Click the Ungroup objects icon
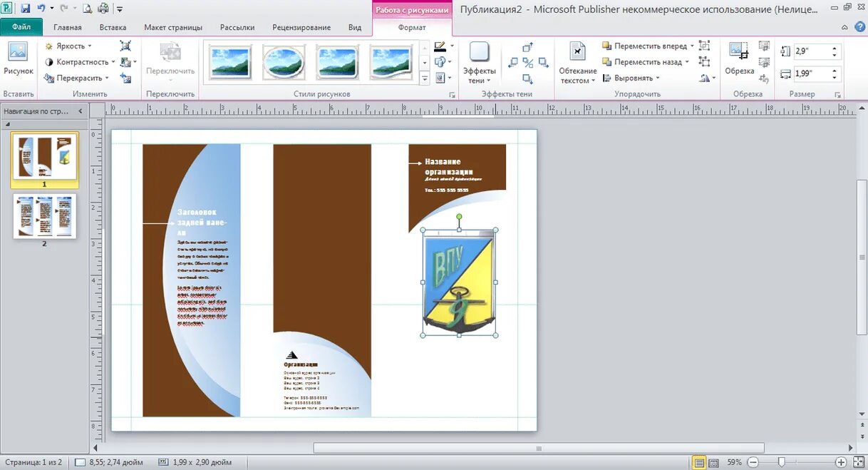This screenshot has height=470, width=868. 705,62
